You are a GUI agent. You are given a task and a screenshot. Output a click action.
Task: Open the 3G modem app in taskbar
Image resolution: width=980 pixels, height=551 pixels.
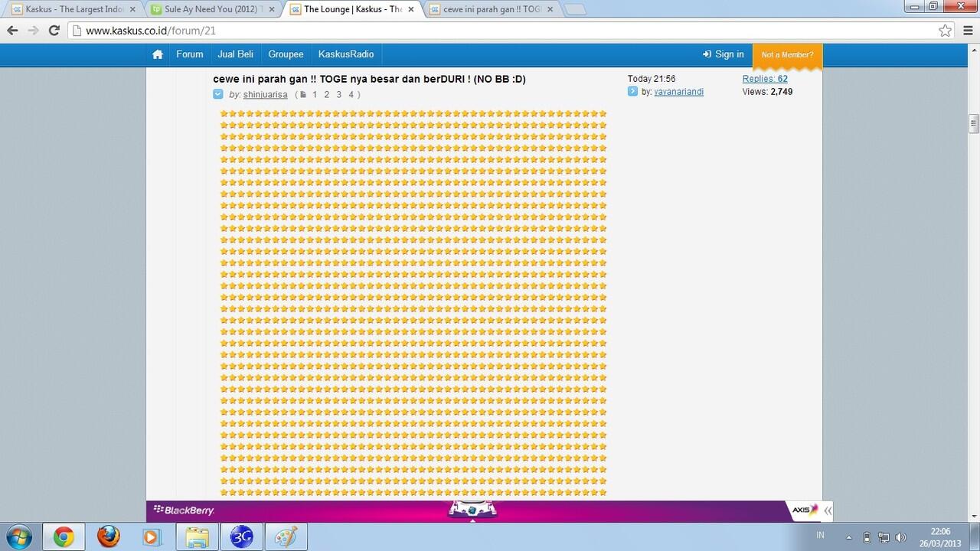click(242, 537)
